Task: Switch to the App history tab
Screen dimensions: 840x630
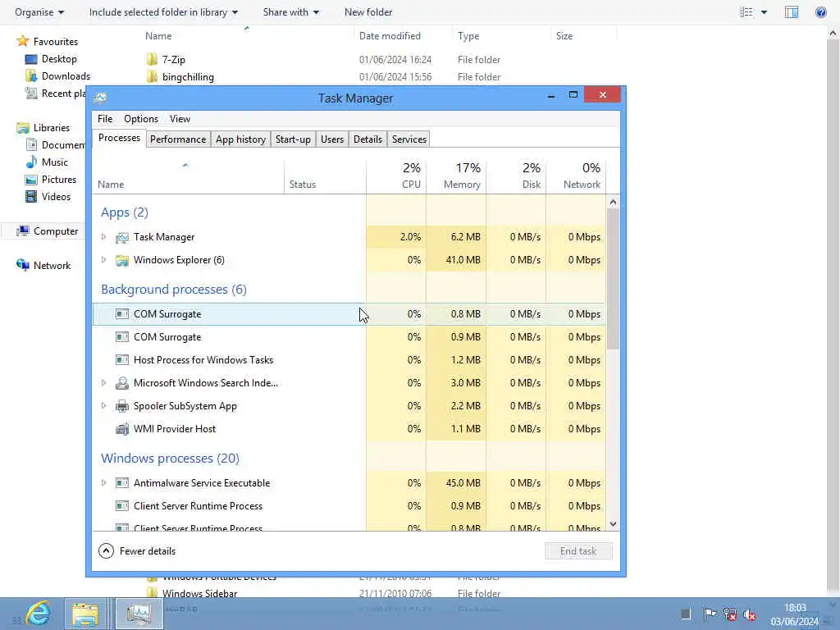Action: click(240, 139)
